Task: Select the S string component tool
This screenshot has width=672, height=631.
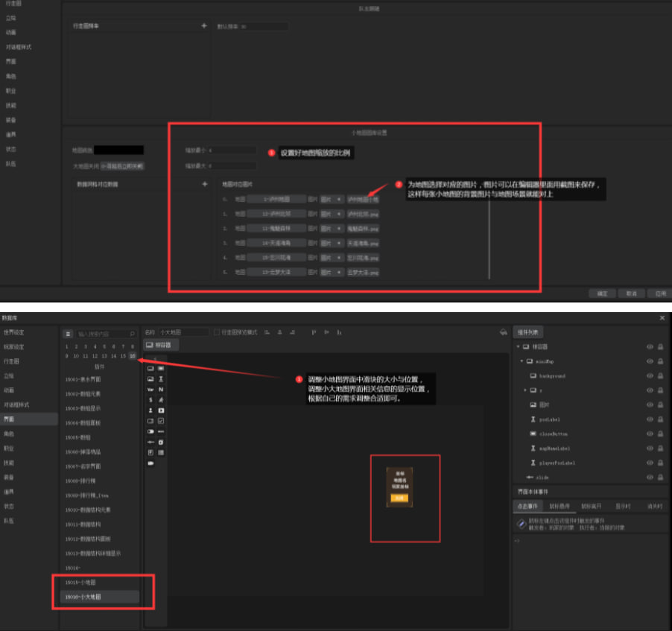Action: click(x=150, y=400)
